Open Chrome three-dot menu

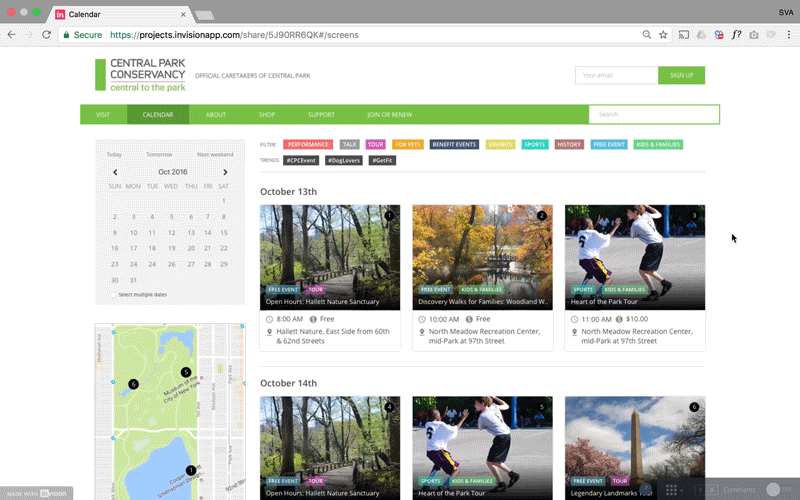pyautogui.click(x=789, y=35)
